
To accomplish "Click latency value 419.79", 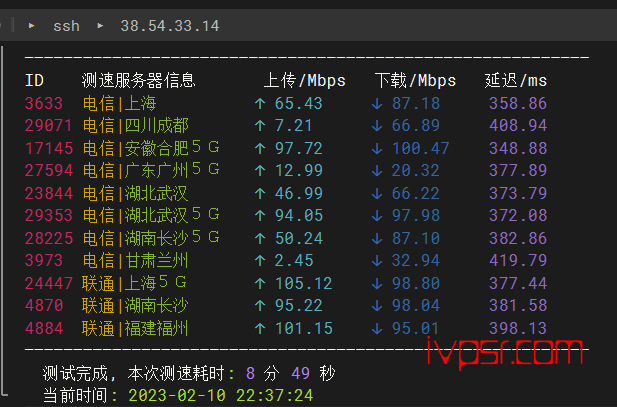I will 518,260.
